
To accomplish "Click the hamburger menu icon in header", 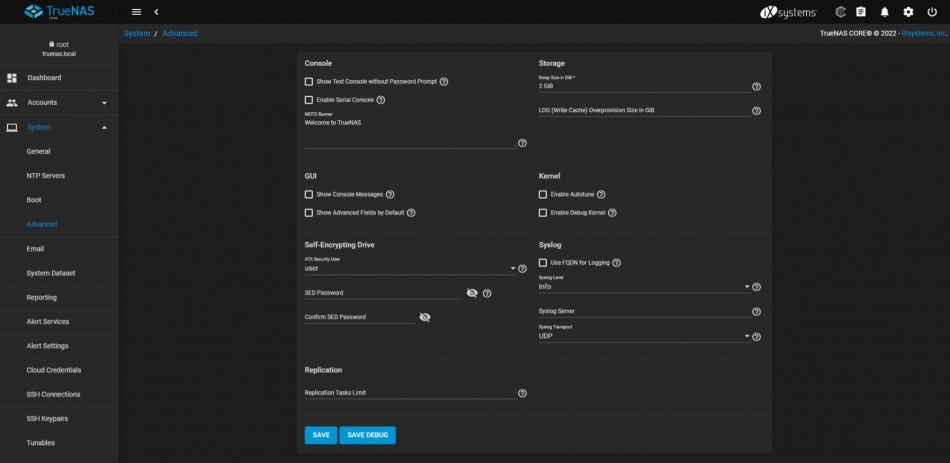I will pyautogui.click(x=136, y=11).
